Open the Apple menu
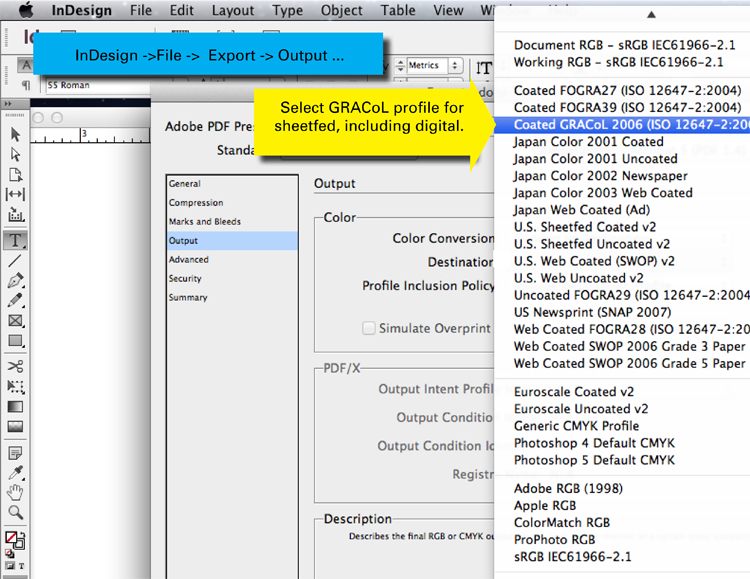This screenshot has width=750, height=579. click(26, 10)
